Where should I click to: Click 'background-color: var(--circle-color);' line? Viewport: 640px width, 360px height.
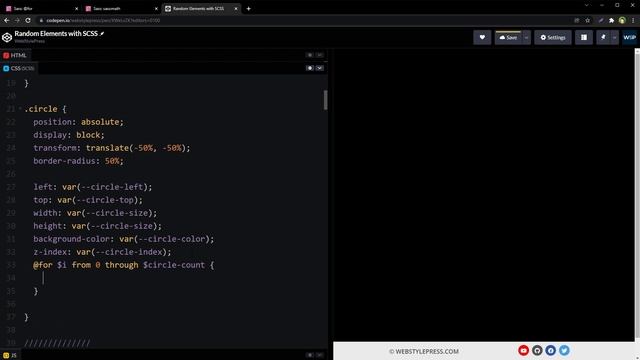(x=124, y=239)
